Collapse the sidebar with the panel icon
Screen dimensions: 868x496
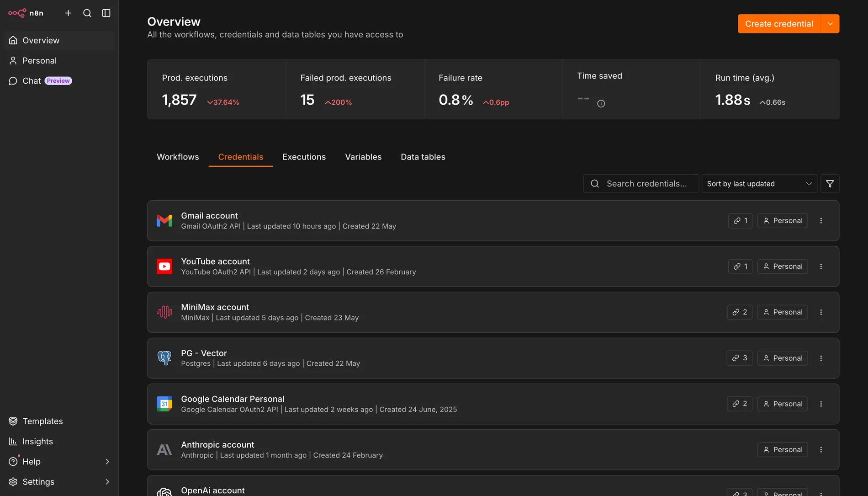(106, 13)
